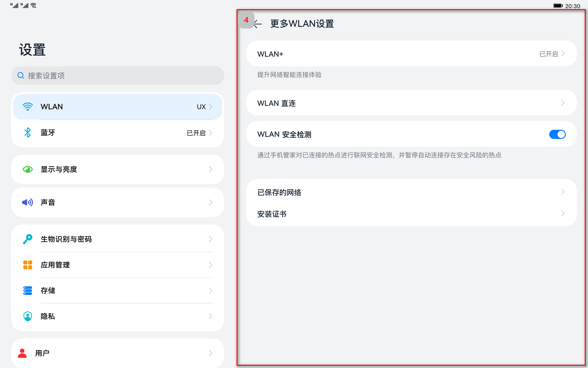Image resolution: width=588 pixels, height=368 pixels.
Task: Click chevron on the 隐私 row
Action: point(210,316)
